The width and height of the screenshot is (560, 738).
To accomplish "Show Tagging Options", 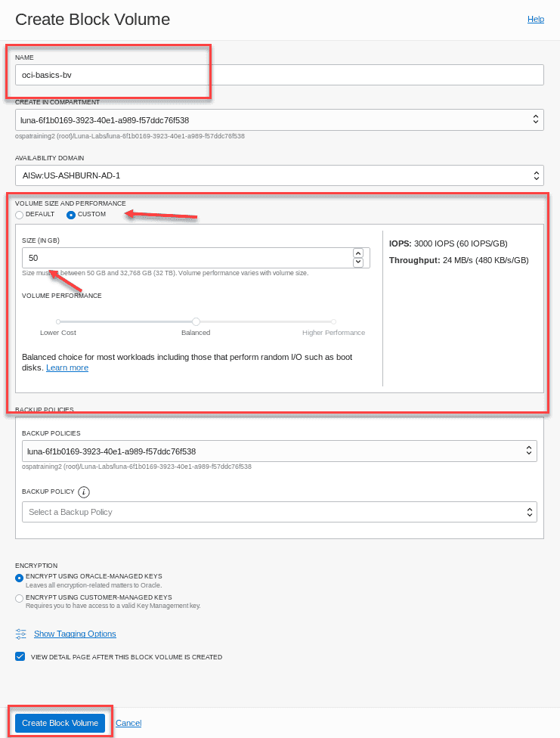I will point(75,634).
